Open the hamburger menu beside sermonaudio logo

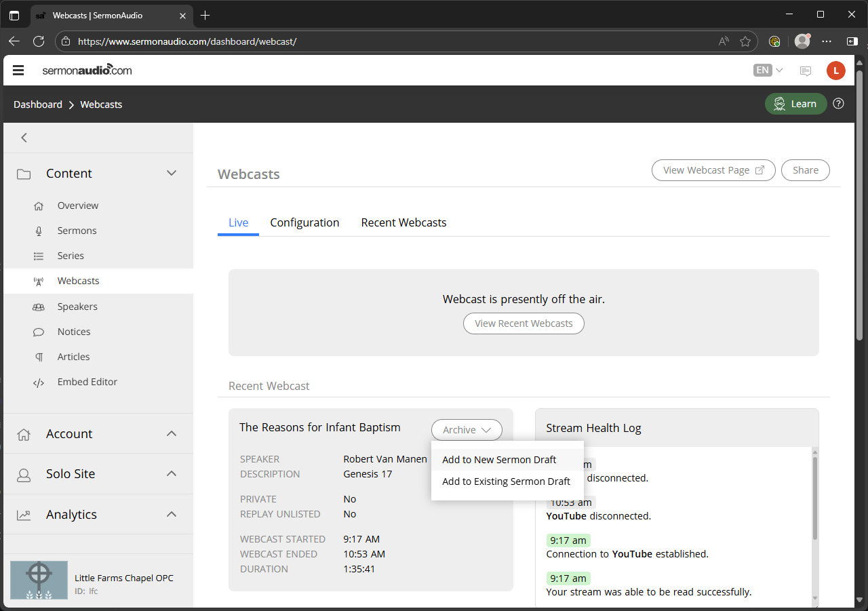click(18, 70)
